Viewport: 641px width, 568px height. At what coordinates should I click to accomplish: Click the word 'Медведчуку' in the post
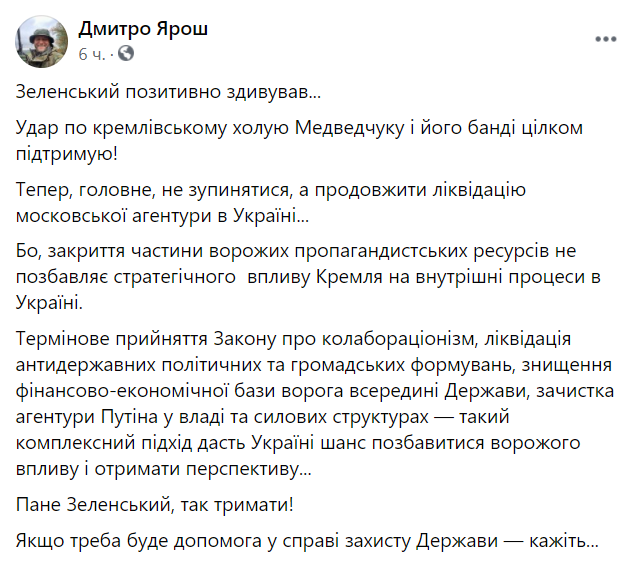point(350,128)
